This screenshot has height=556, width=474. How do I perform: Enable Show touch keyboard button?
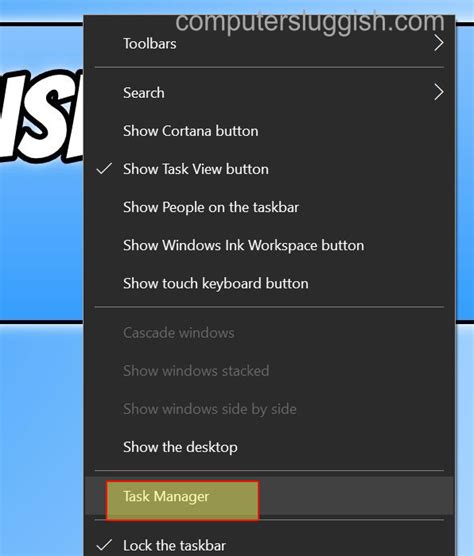(x=269, y=283)
